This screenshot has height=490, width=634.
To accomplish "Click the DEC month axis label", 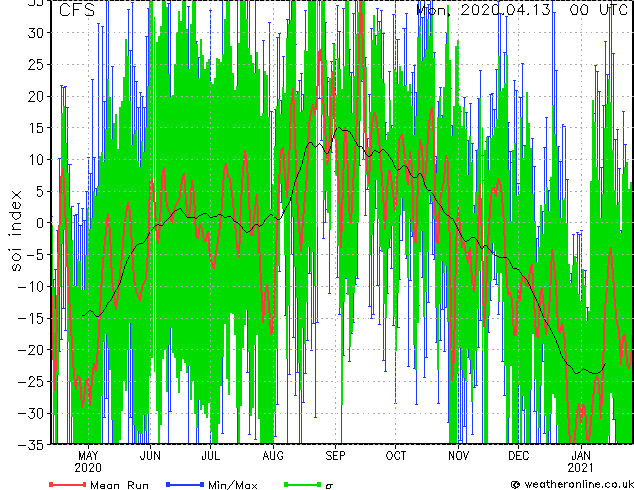I will tap(519, 456).
